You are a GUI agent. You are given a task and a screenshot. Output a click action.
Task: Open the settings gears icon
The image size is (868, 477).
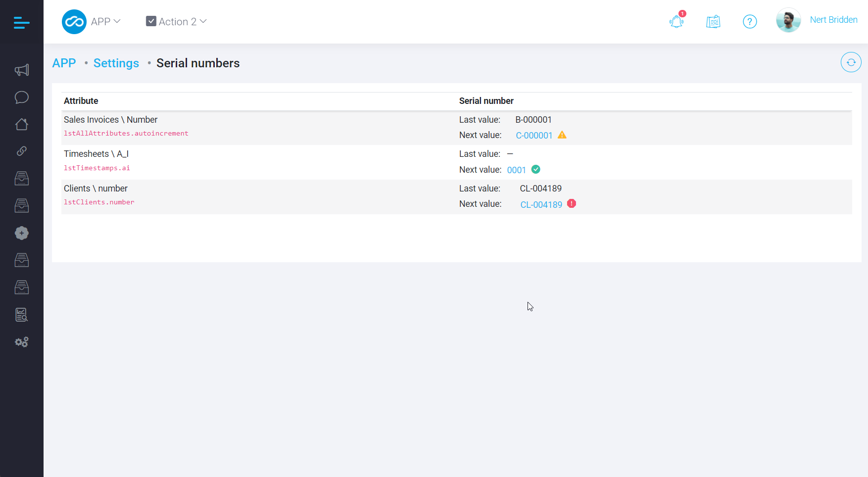click(x=22, y=342)
